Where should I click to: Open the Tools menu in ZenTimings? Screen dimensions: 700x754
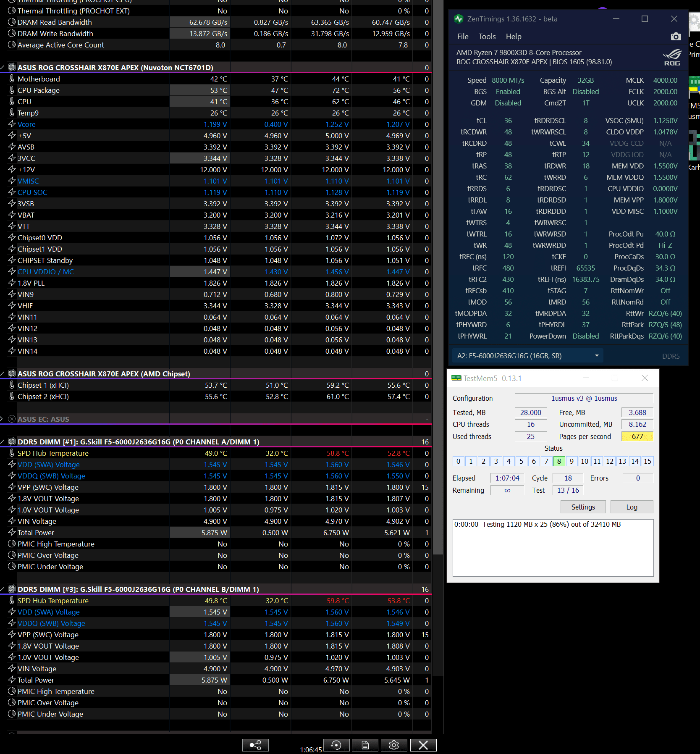point(487,37)
